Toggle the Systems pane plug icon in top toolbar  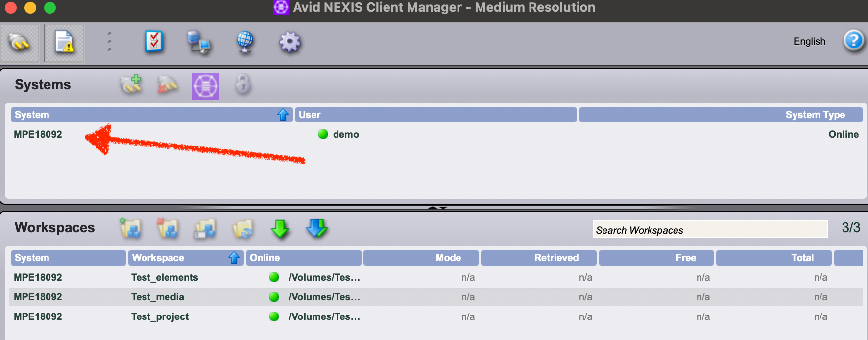[19, 43]
